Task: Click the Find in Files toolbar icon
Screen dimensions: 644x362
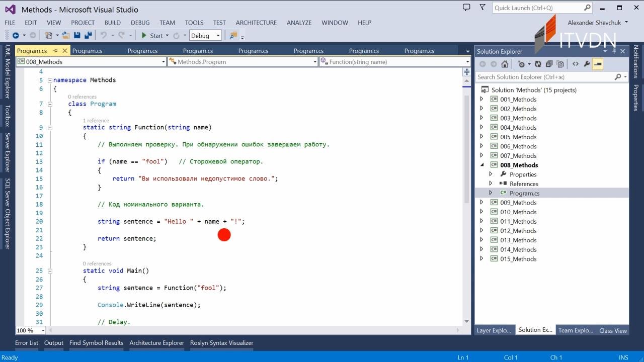Action: (233, 35)
